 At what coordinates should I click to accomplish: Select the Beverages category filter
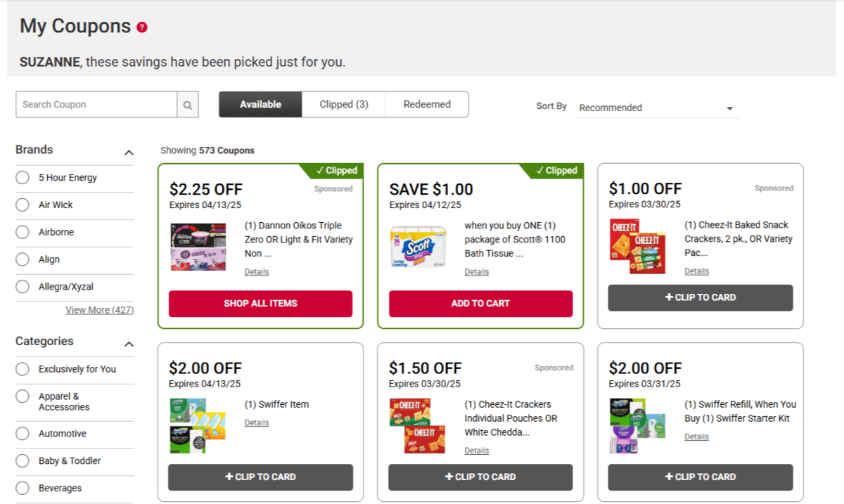[x=23, y=488]
